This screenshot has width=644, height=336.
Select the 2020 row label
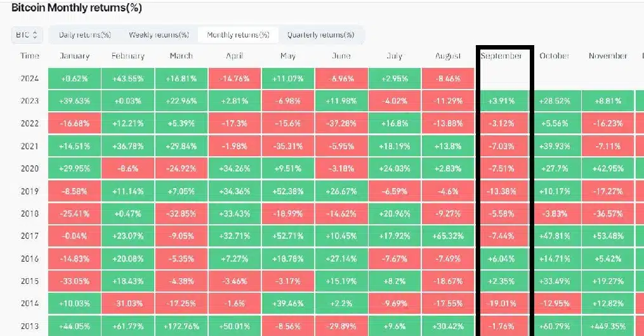pos(30,168)
